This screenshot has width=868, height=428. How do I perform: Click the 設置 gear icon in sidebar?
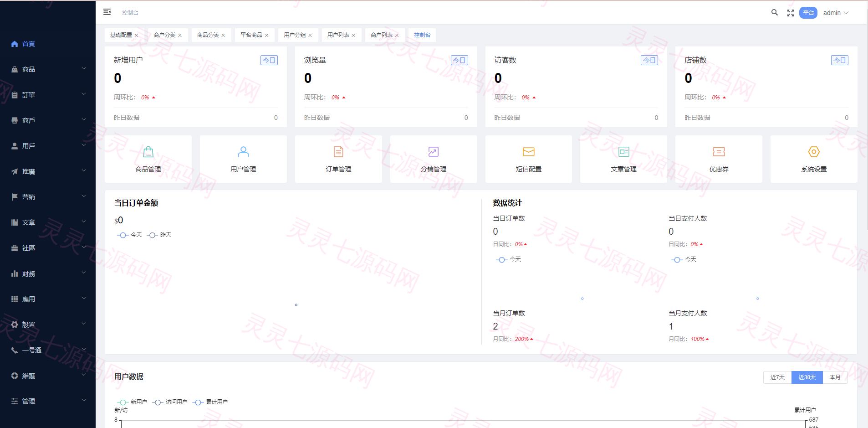coord(15,325)
